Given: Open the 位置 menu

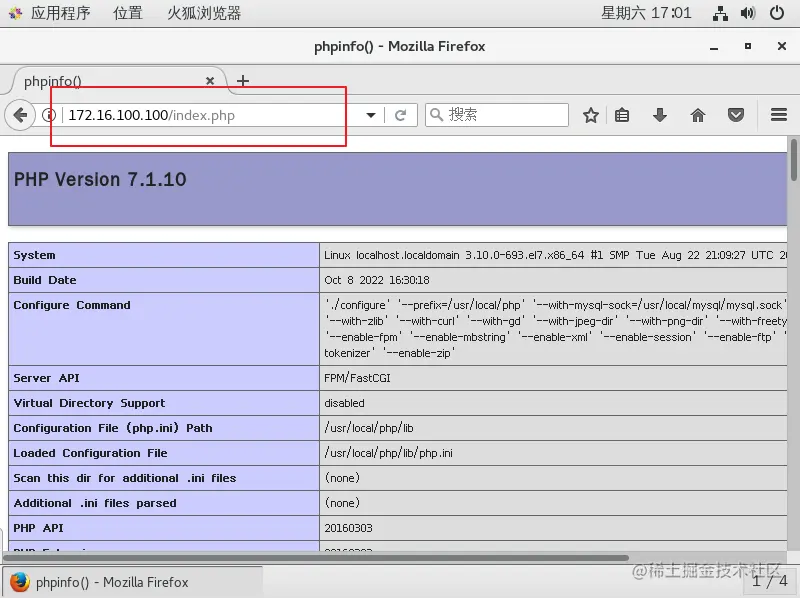Looking at the screenshot, I should point(128,13).
